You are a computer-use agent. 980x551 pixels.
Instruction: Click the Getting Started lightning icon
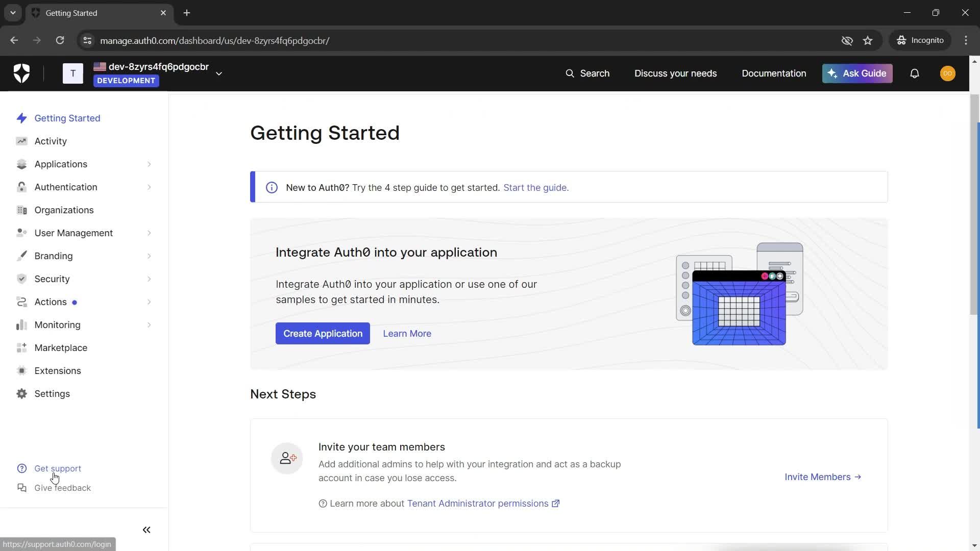click(21, 118)
